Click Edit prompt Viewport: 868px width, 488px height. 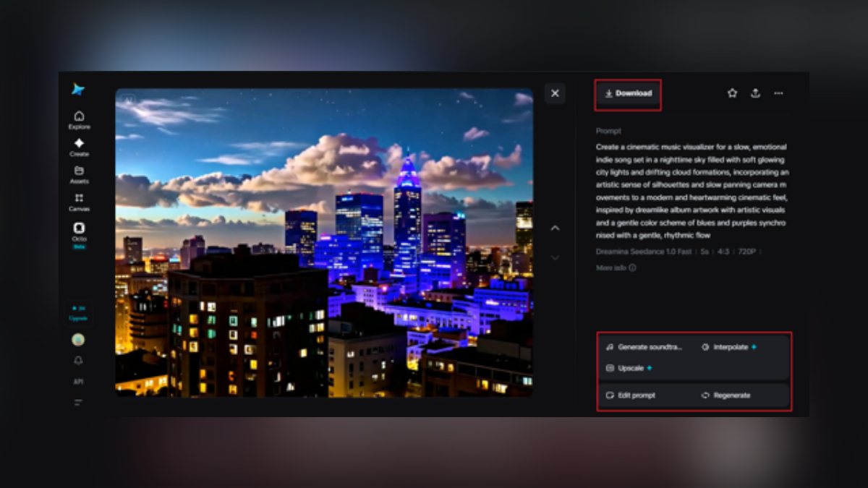(631, 395)
